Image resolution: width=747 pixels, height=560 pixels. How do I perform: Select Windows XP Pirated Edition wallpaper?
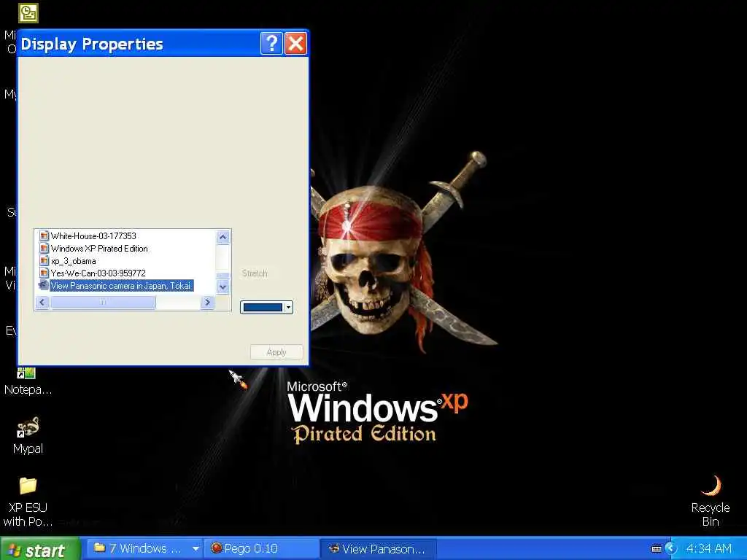pos(99,248)
